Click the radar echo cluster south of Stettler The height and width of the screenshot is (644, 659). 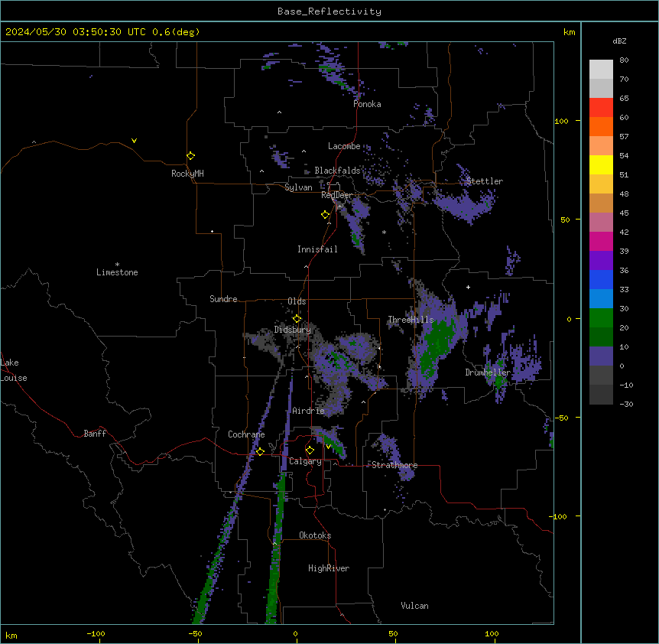pos(464,205)
